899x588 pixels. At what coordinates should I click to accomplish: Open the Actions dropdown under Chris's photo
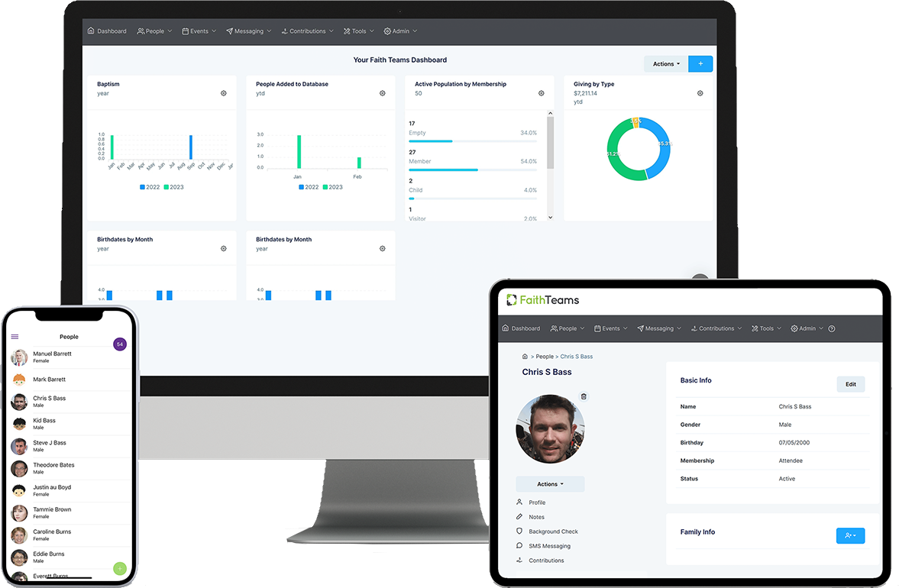[x=549, y=483]
